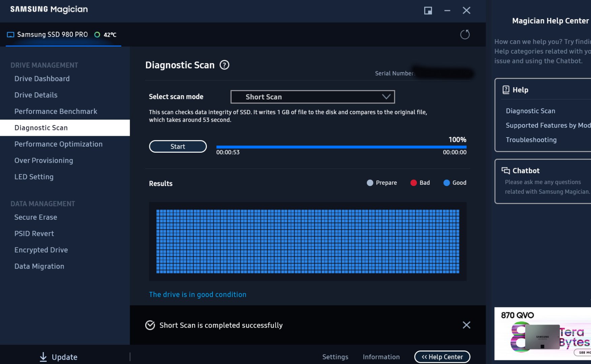Open the Chatbot card
Image resolution: width=591 pixels, height=364 pixels.
(x=543, y=181)
